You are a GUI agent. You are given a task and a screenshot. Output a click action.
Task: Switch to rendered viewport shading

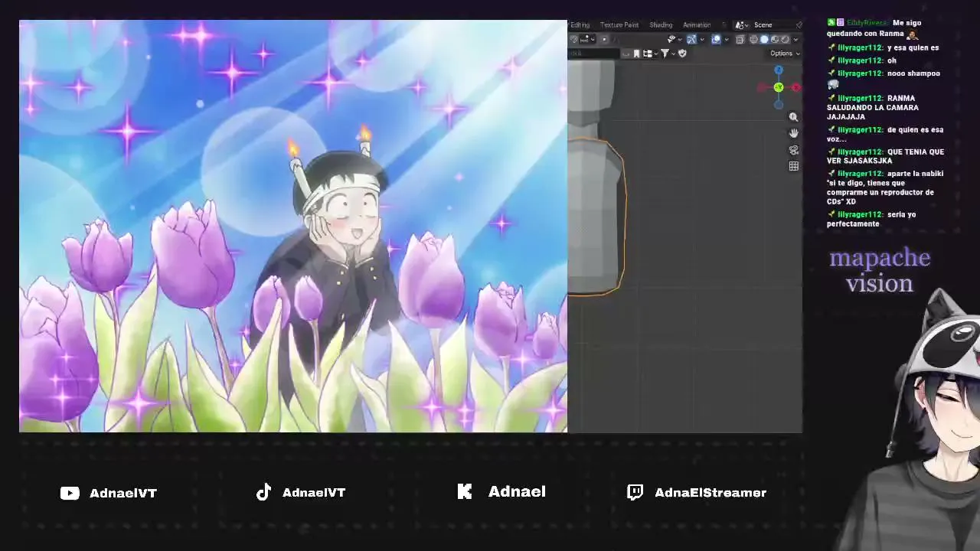(785, 39)
